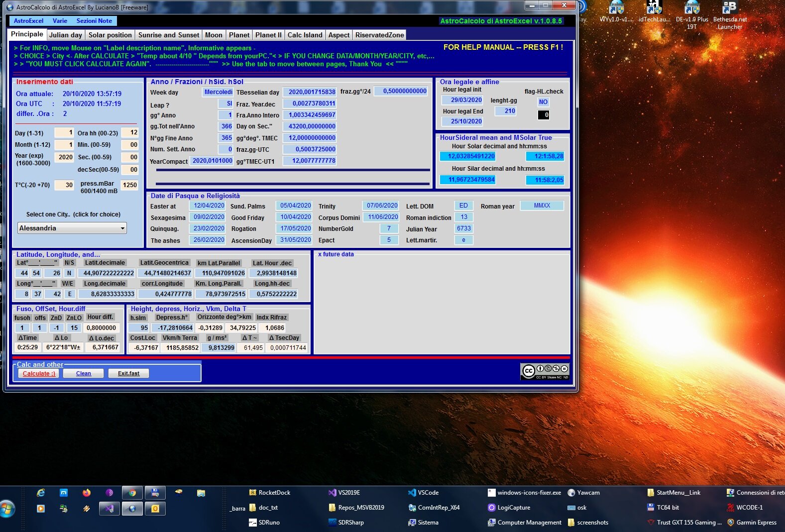Click the Google Chrome taskbar icon
Image resolution: width=785 pixels, height=532 pixels.
(132, 493)
